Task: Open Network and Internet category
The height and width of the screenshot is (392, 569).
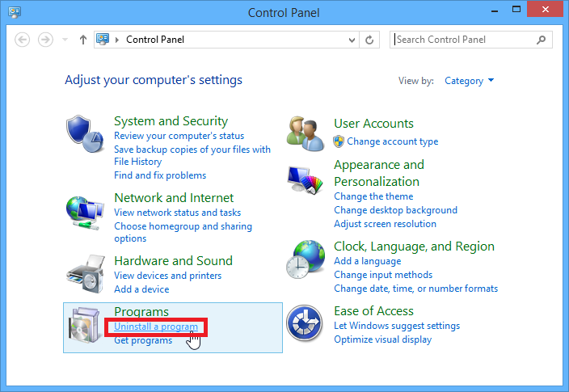Action: pyautogui.click(x=174, y=198)
